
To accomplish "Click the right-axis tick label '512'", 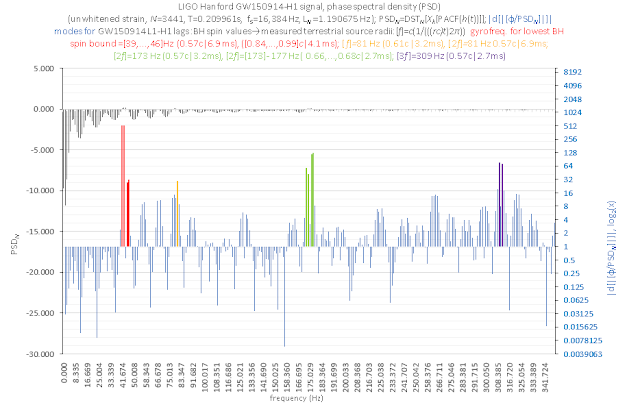I will 571,126.
